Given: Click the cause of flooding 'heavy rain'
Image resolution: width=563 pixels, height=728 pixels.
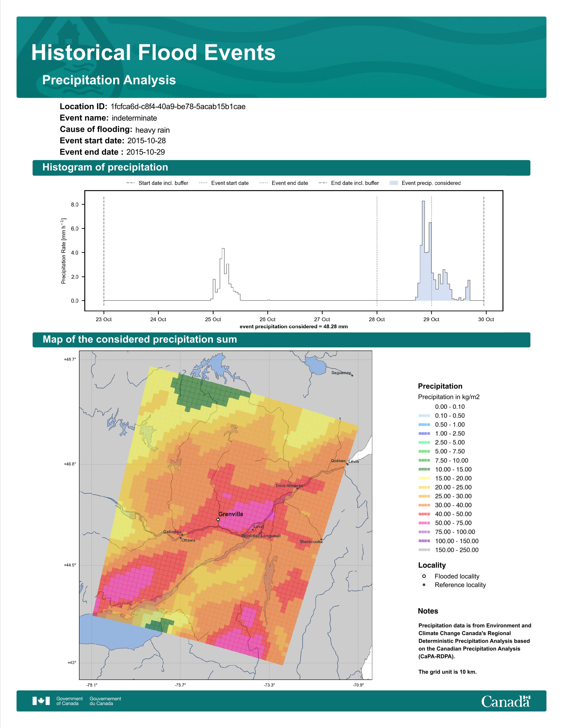Looking at the screenshot, I should point(152,130).
